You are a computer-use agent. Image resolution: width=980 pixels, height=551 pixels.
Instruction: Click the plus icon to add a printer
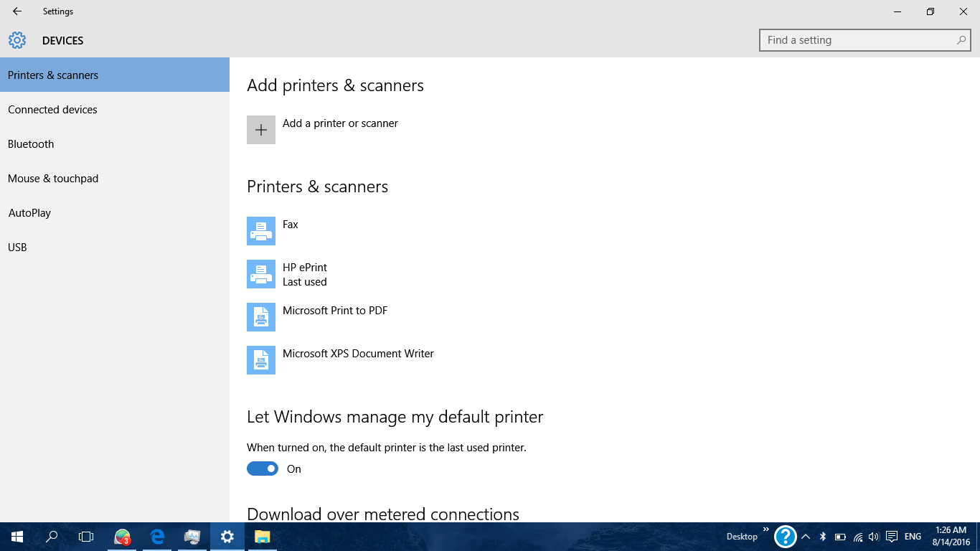coord(261,130)
